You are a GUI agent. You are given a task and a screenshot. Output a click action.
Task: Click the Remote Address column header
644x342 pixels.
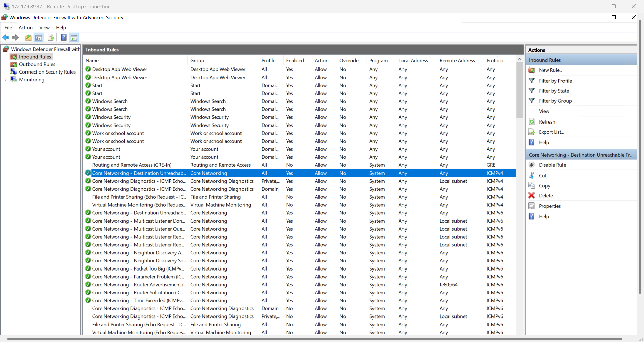click(x=460, y=60)
